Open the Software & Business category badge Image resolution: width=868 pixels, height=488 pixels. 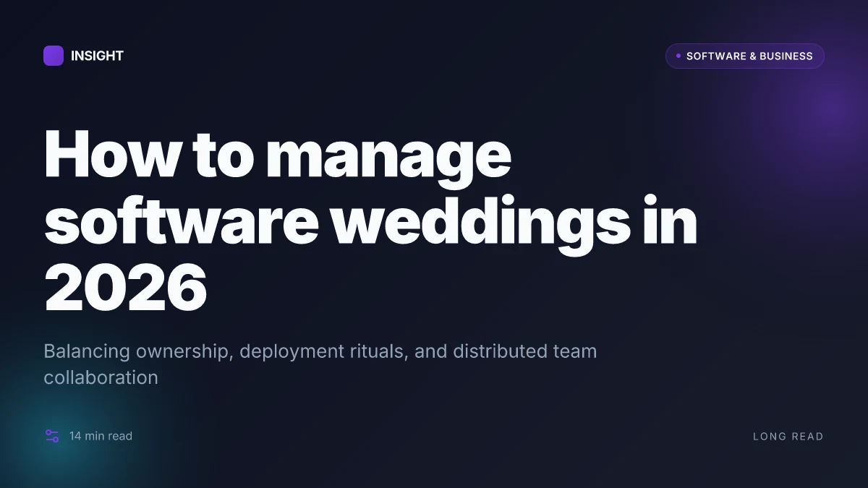coord(744,56)
